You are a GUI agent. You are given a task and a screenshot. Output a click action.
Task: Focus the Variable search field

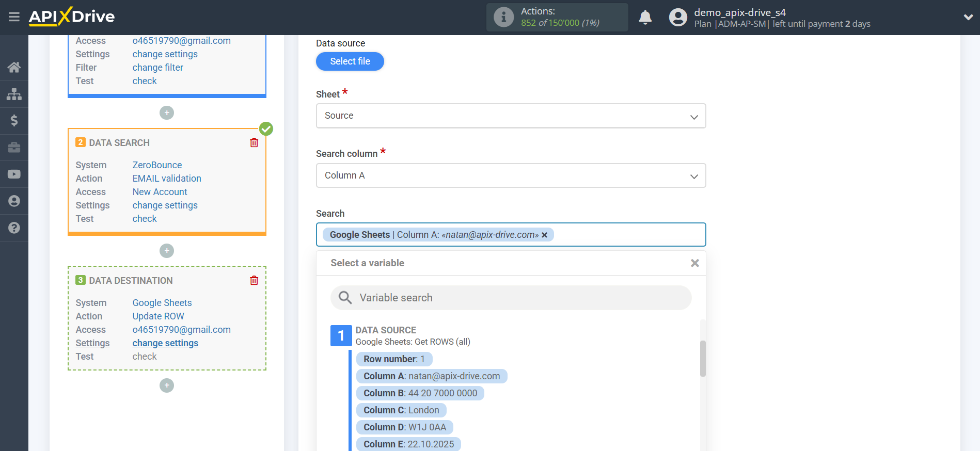pos(511,298)
